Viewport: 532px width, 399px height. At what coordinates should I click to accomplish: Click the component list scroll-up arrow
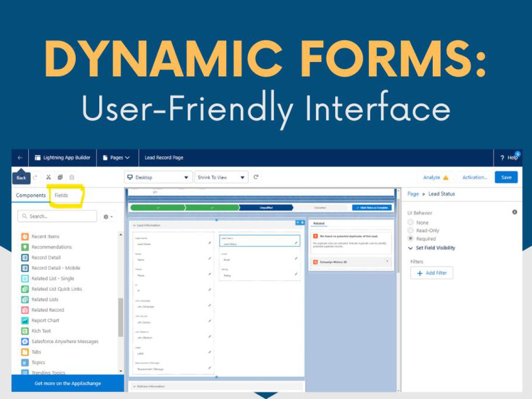pos(121,235)
